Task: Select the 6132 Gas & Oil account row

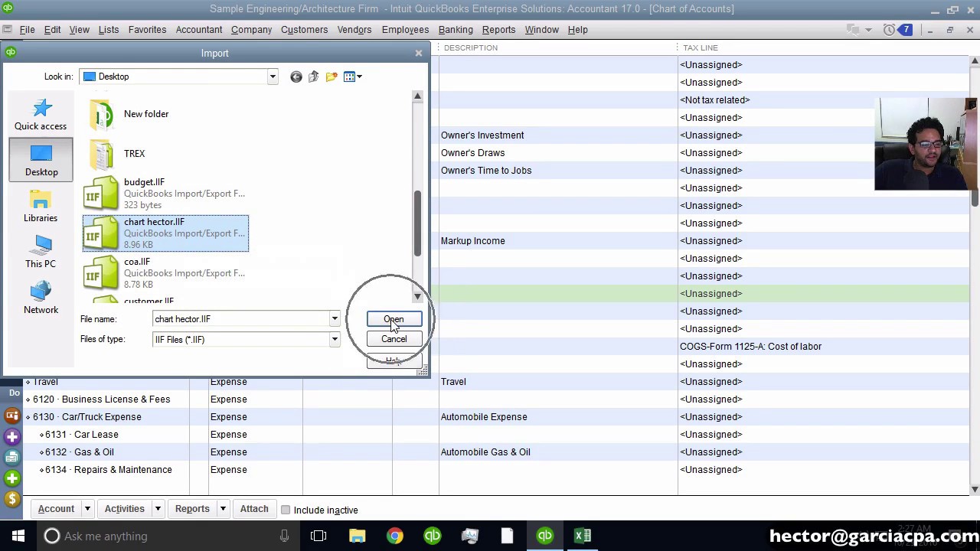Action: click(496, 452)
